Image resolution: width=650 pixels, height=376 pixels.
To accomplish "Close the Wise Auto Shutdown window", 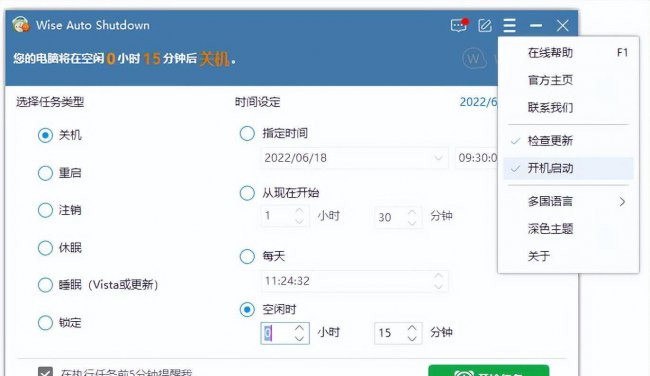I will (x=562, y=26).
